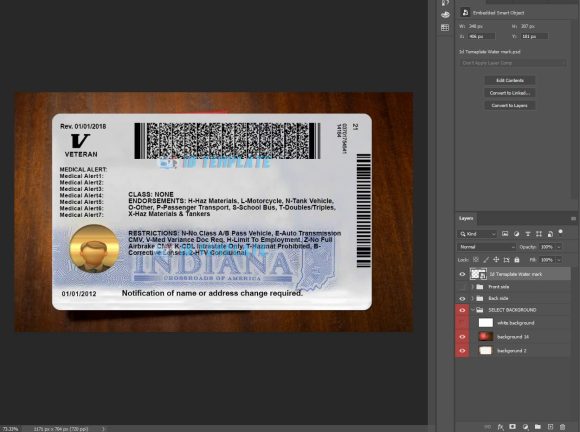Open the Kind layer filter dropdown
Screen dimensions: 580x432
477,234
